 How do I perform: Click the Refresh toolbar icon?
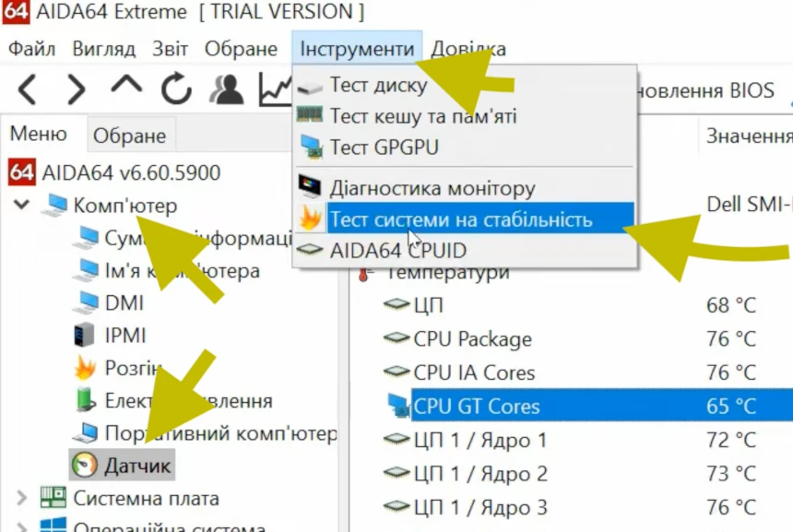point(176,89)
